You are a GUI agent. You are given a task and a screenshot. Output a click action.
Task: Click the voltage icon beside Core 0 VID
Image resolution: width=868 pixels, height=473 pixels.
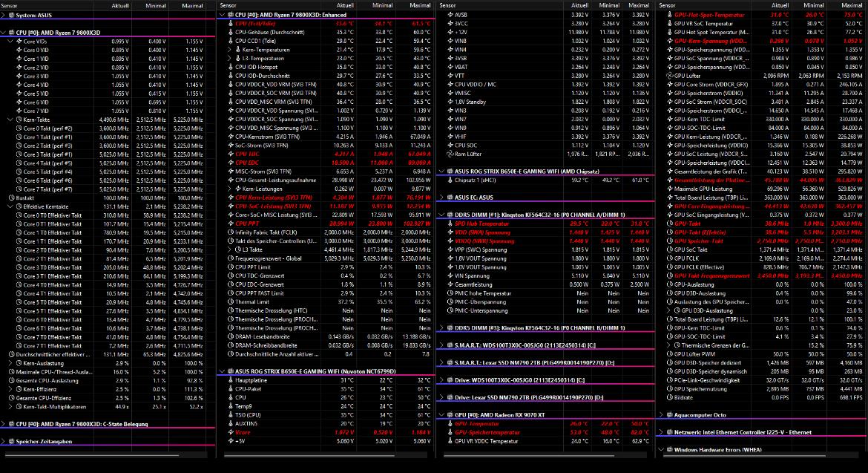pos(19,50)
